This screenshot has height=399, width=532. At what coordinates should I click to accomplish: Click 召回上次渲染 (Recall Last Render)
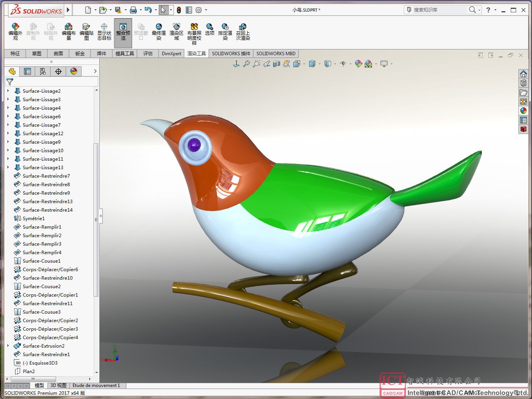pos(243,32)
